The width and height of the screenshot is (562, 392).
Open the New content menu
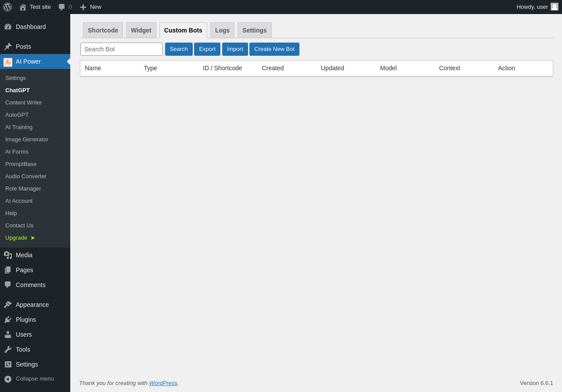click(90, 7)
